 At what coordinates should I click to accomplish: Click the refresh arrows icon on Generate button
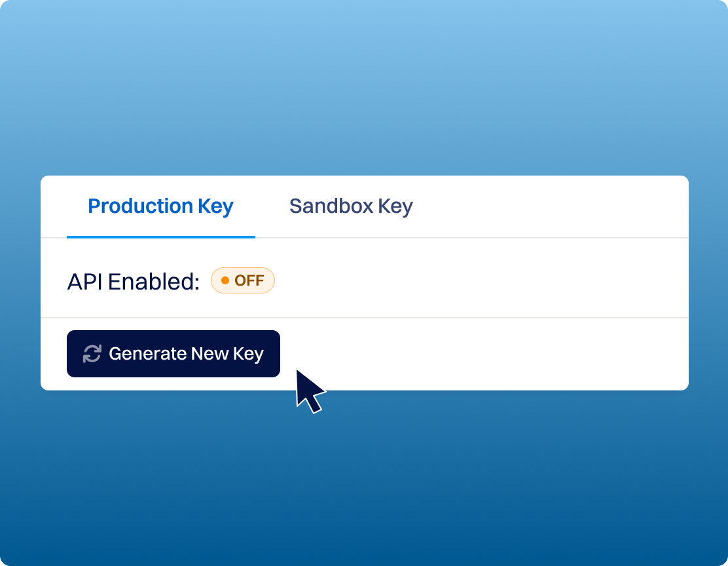[92, 354]
